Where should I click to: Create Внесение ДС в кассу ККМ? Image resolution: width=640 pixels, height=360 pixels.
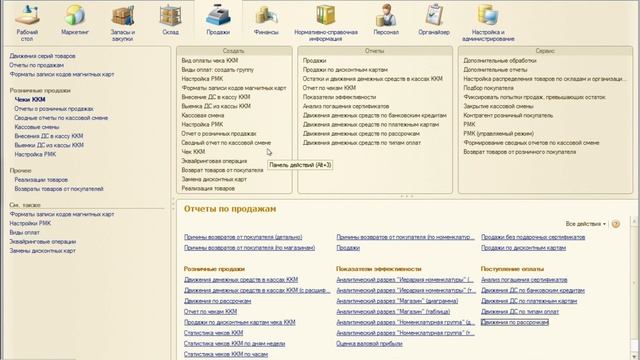[216, 97]
